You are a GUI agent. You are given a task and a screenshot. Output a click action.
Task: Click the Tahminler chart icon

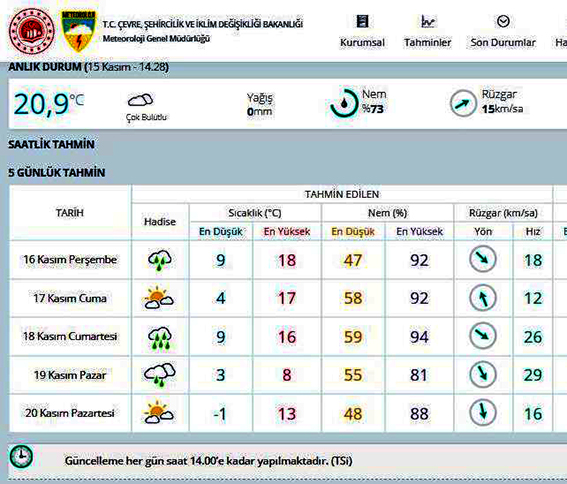click(428, 21)
